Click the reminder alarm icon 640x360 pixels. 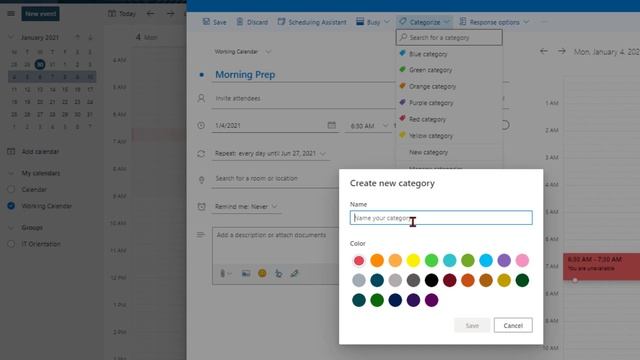point(201,207)
